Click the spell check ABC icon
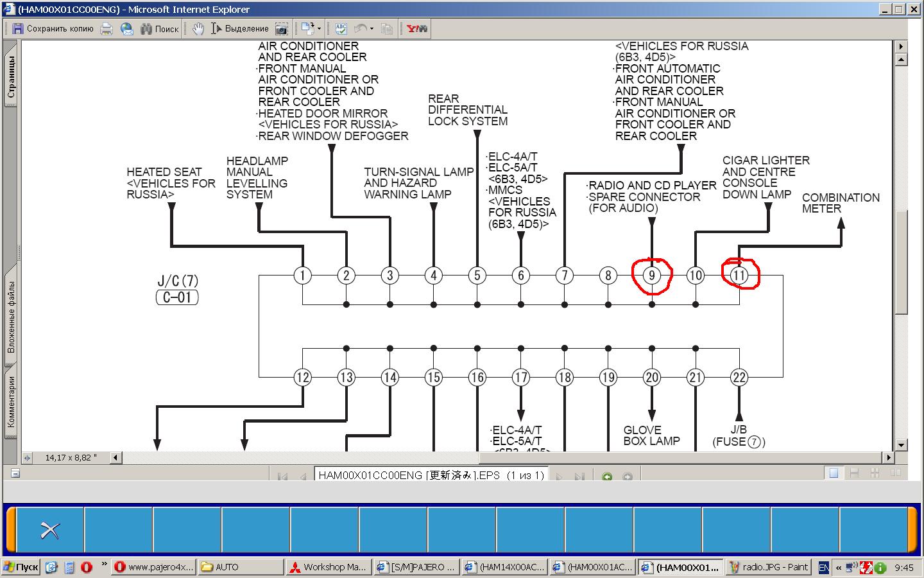Screen dimensions: 924x578 click(341, 28)
